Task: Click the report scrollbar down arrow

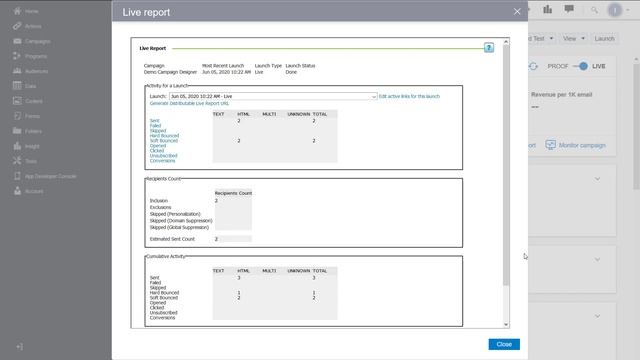Action: coord(506,324)
